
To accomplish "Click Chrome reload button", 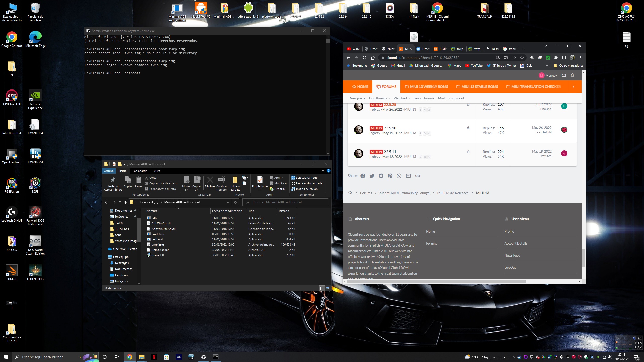I will (364, 58).
